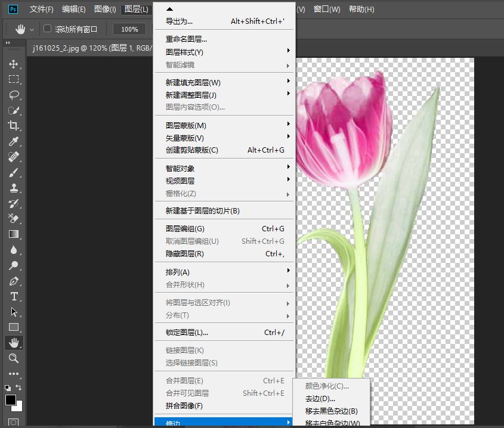Select the Move tool
This screenshot has height=428, width=504.
14,64
